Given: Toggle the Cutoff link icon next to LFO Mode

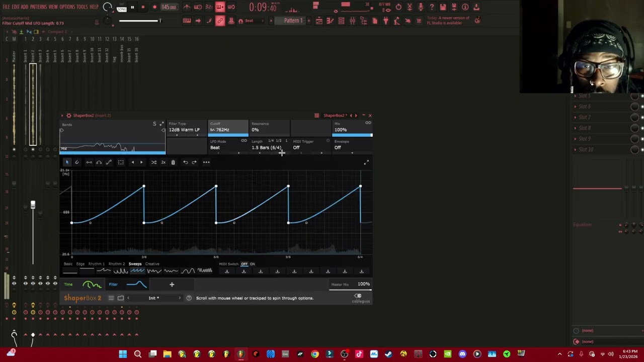Looking at the screenshot, I should click(244, 141).
